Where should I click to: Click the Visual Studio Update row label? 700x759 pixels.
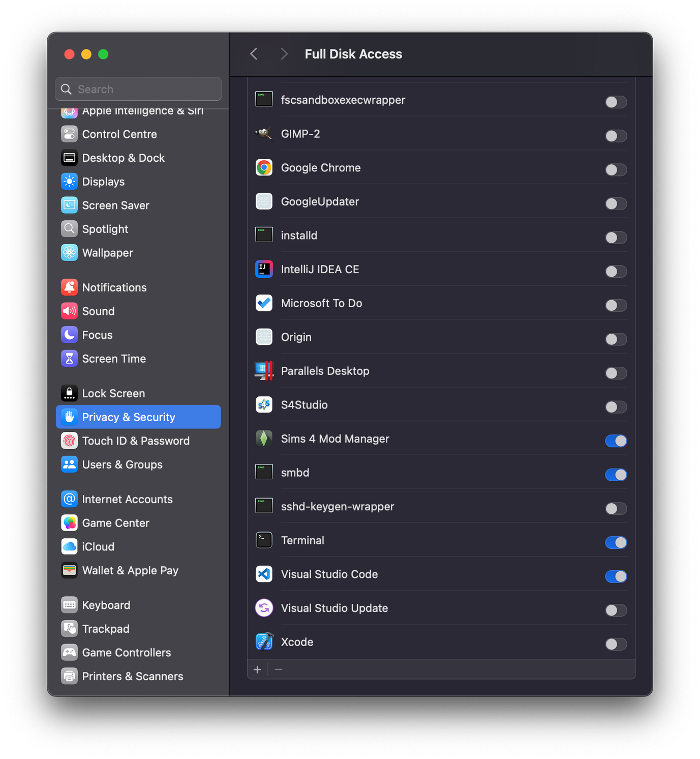[334, 608]
